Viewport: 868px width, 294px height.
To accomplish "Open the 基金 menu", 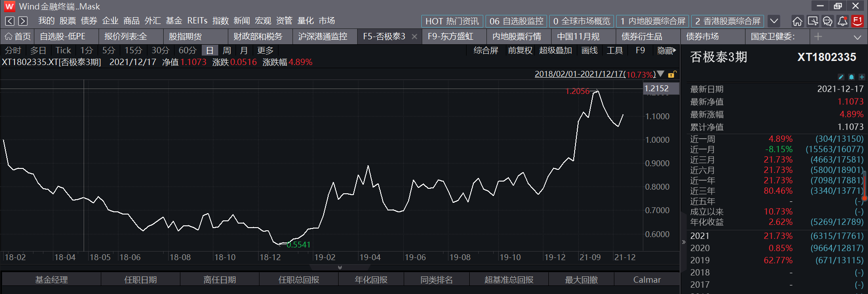I will coord(174,21).
